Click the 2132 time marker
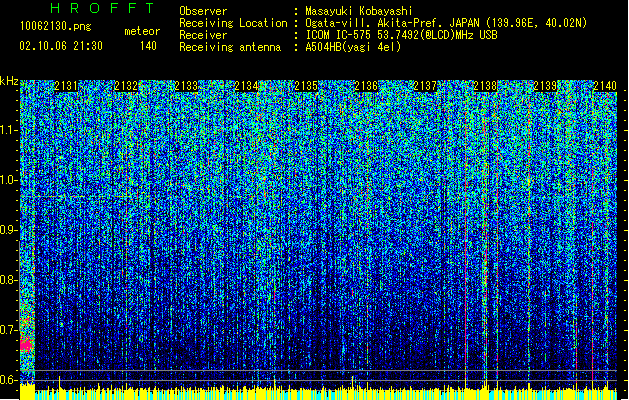This screenshot has height=400, width=629. [126, 86]
